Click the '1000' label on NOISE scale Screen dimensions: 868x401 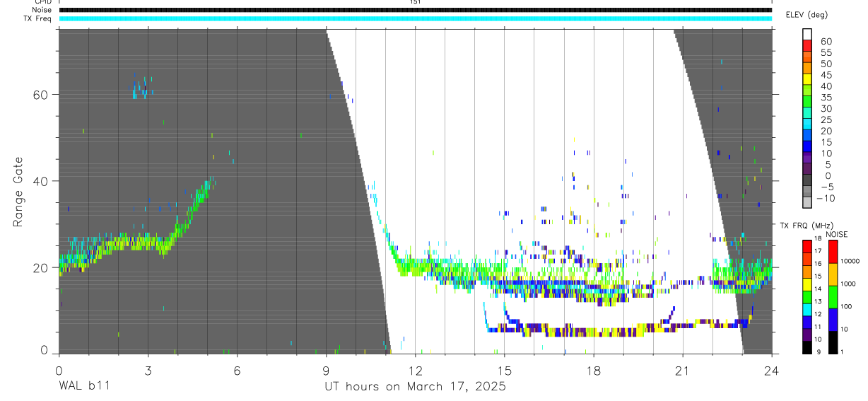tap(848, 284)
